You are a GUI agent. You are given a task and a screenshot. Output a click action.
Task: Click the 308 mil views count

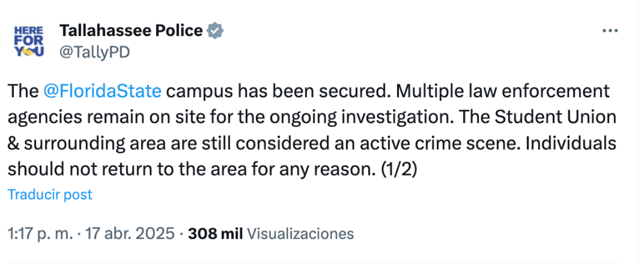[216, 234]
